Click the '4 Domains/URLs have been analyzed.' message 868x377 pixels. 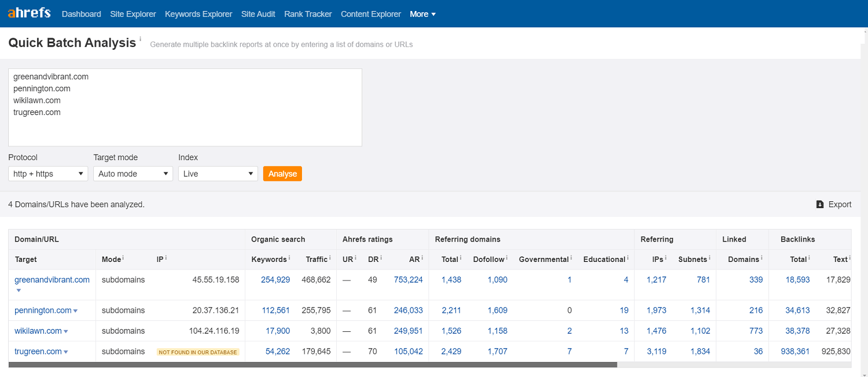click(x=76, y=204)
